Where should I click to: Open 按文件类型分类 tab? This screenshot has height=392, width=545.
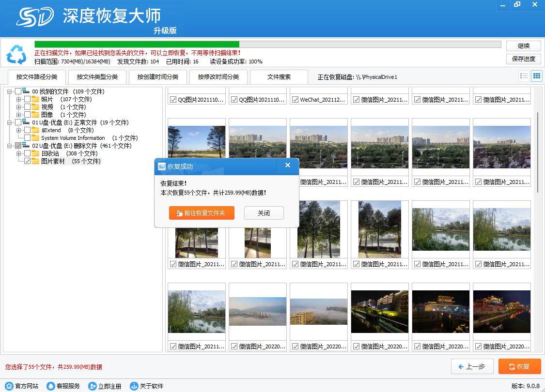[x=97, y=77]
